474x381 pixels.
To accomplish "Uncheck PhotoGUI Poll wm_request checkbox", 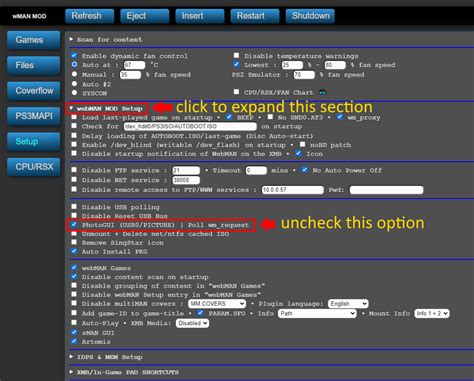I will point(74,224).
